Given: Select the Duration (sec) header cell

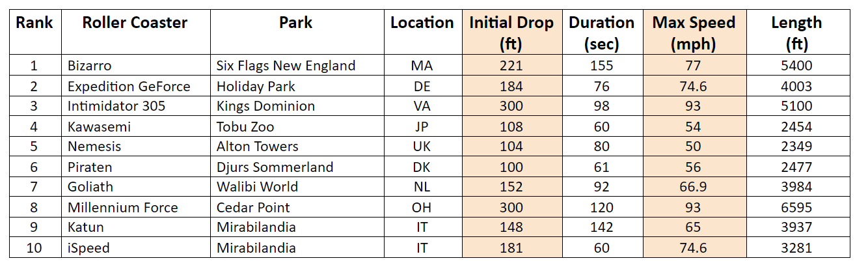Looking at the screenshot, I should point(601,32).
